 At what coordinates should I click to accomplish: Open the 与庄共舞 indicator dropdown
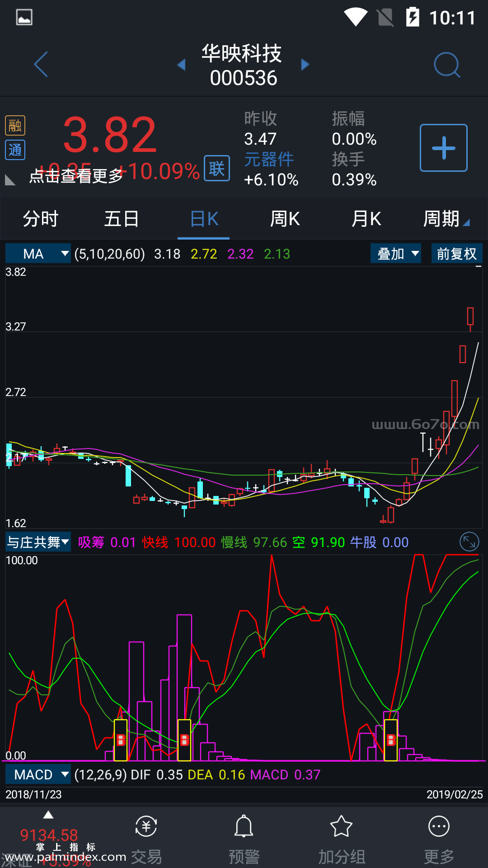click(38, 542)
